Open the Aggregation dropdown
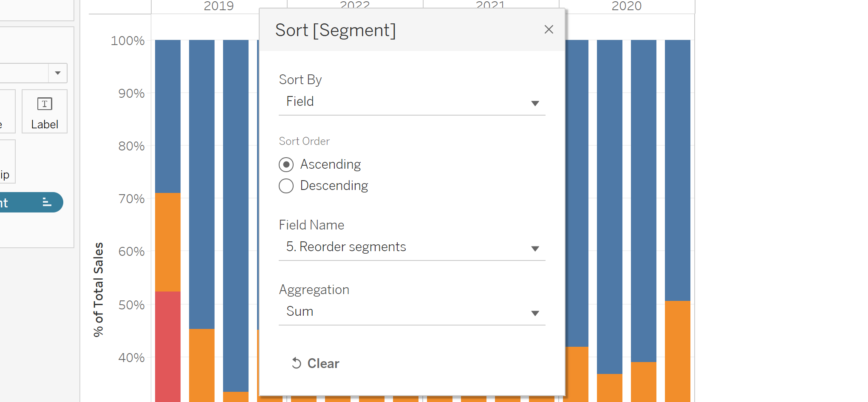Screen dimensions: 868x402 (411, 312)
